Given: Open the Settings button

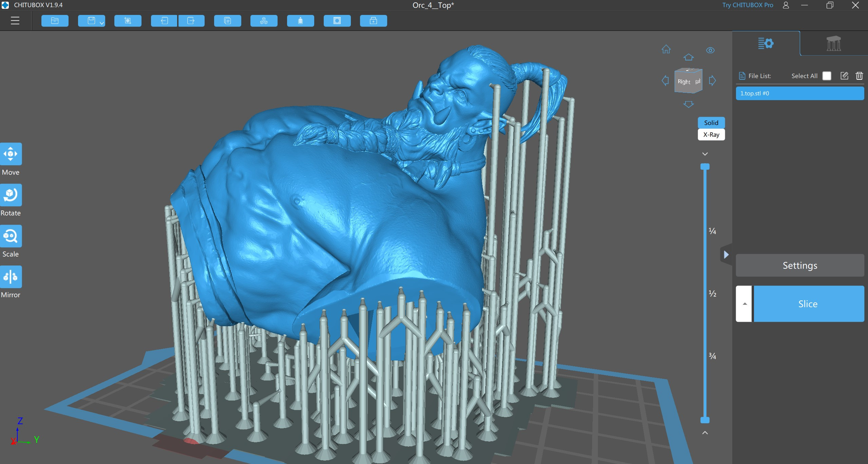Looking at the screenshot, I should coord(800,265).
